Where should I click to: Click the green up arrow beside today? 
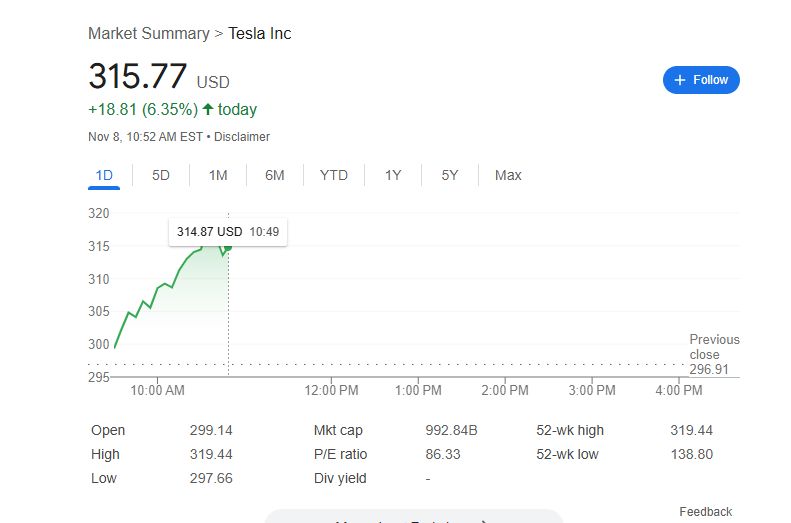click(x=208, y=110)
